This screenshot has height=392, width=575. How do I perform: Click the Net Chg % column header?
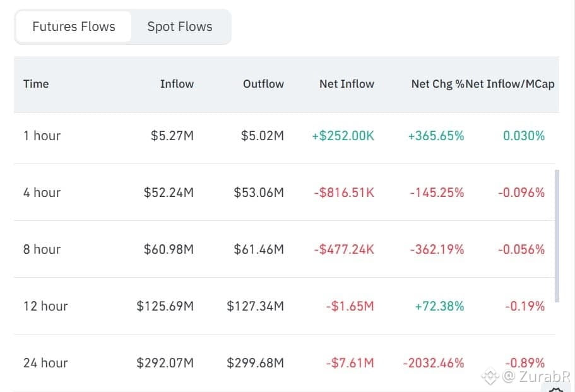[437, 84]
